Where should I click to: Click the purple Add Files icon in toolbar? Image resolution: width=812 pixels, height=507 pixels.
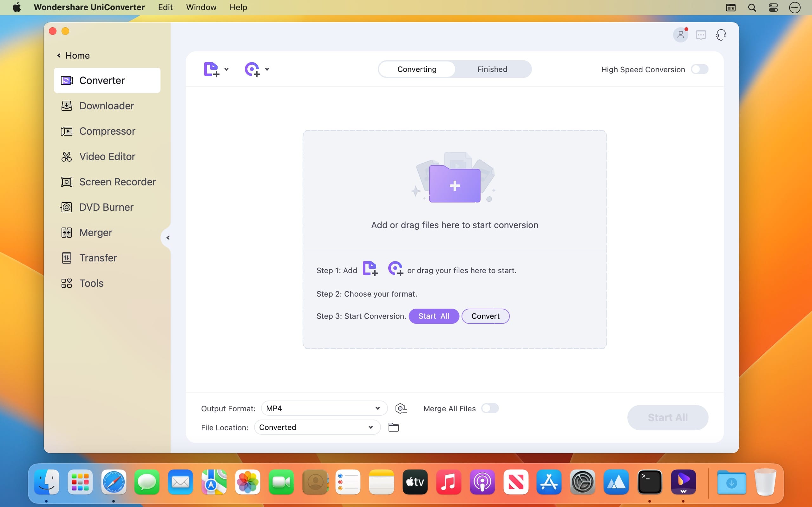211,69
